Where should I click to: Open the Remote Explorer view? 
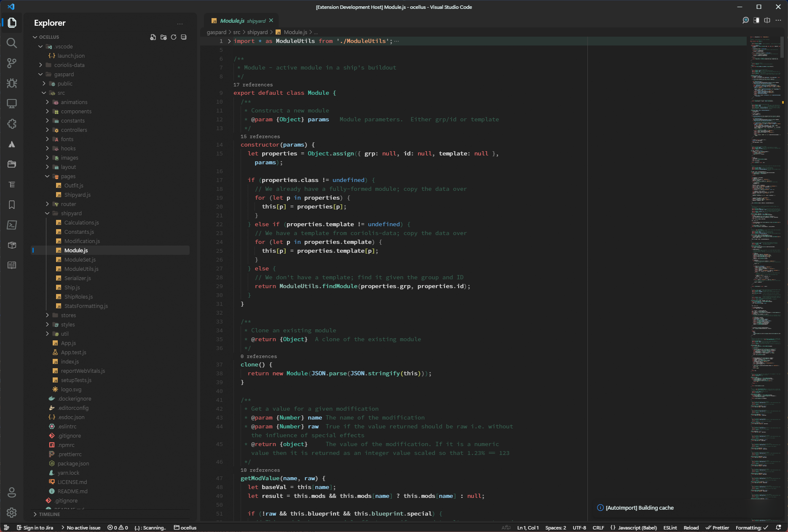[x=12, y=104]
